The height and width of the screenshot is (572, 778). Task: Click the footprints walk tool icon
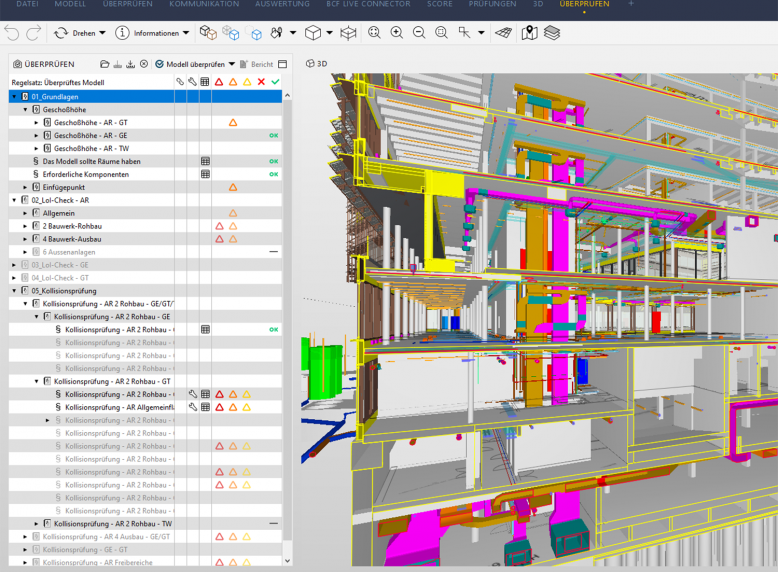click(276, 33)
